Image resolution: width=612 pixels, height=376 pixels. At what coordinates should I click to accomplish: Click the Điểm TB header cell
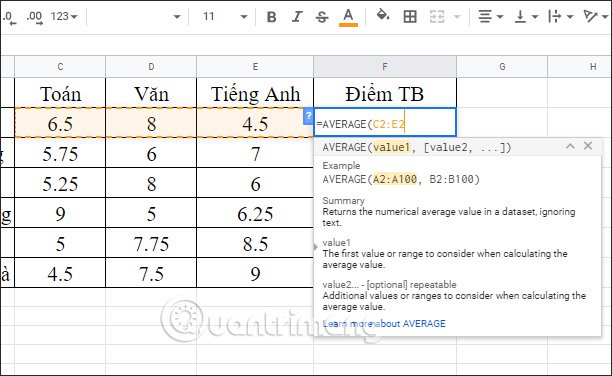point(385,93)
